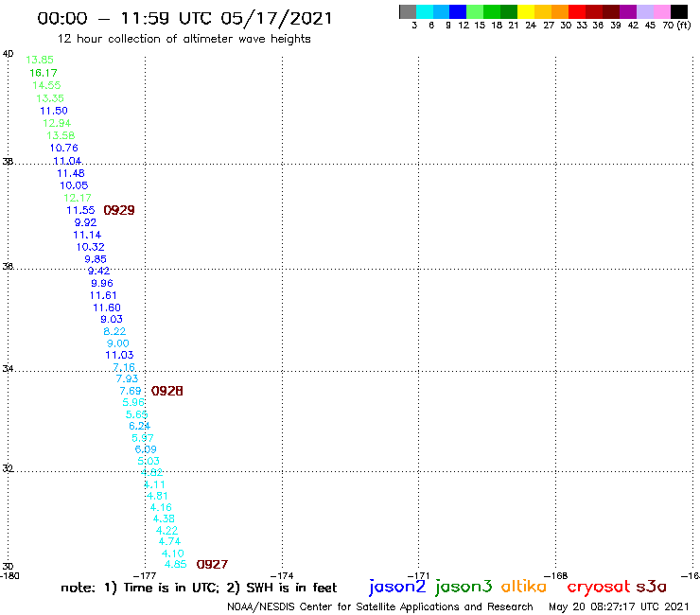Click the gray swatch in the color scale

coord(408,11)
